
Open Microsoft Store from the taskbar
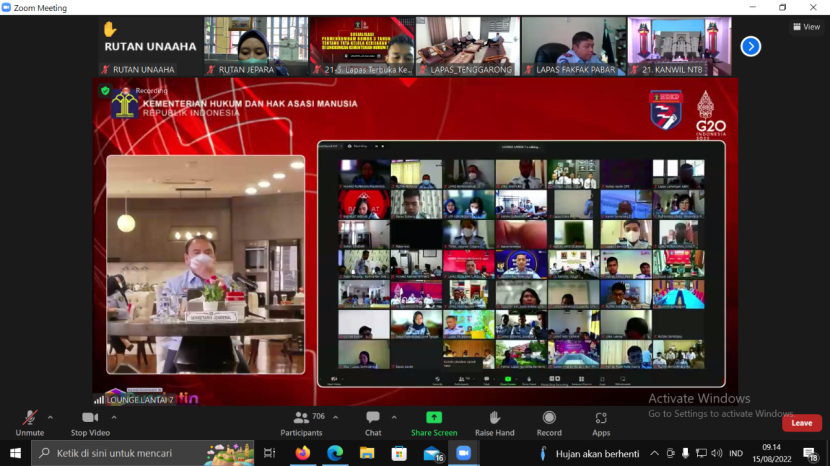[x=399, y=453]
